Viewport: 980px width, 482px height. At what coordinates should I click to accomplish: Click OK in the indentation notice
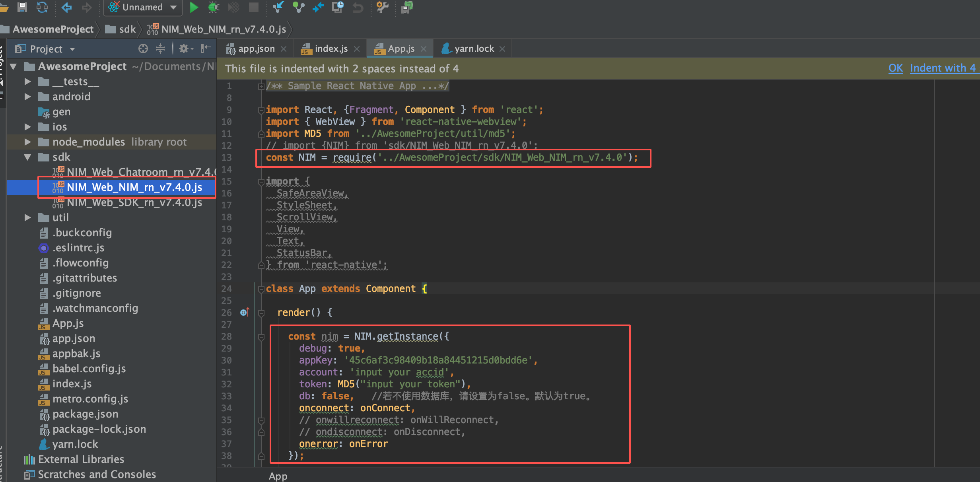coord(896,68)
